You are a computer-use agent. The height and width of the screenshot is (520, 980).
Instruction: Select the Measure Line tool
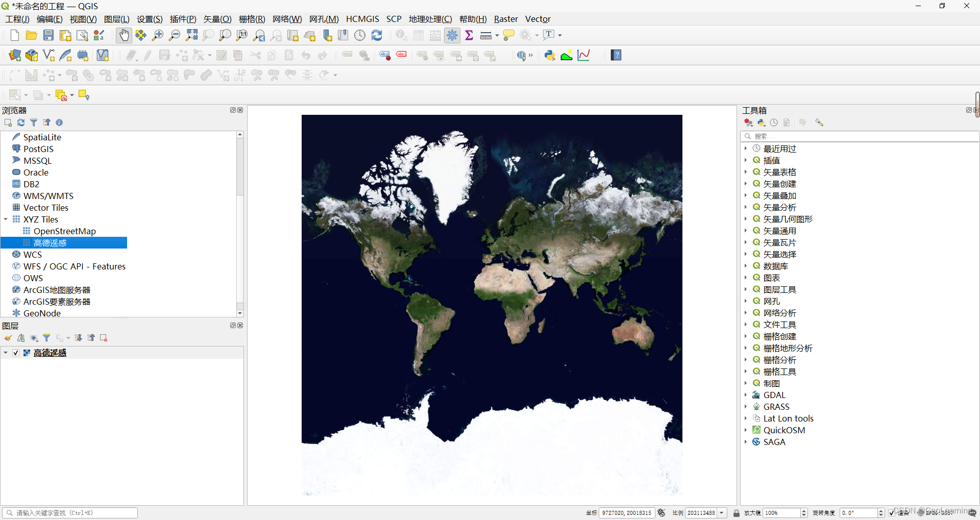485,35
